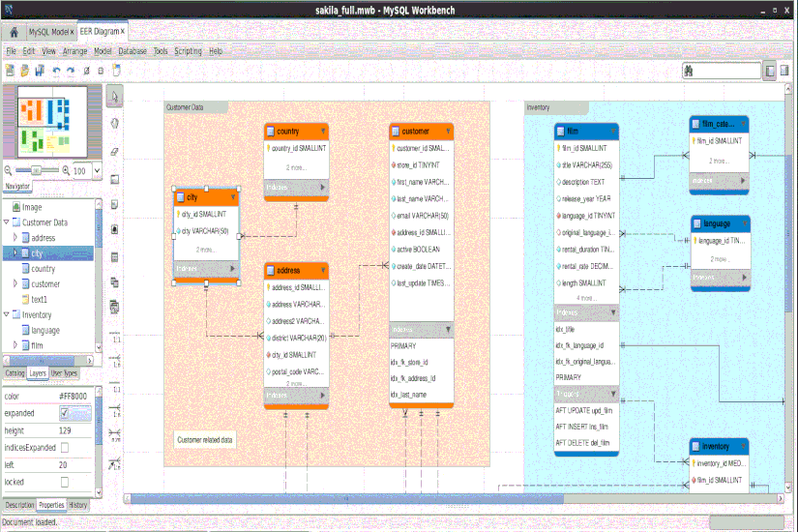Screen dimensions: 798x532
Task: Open the File menu
Action: 12,51
